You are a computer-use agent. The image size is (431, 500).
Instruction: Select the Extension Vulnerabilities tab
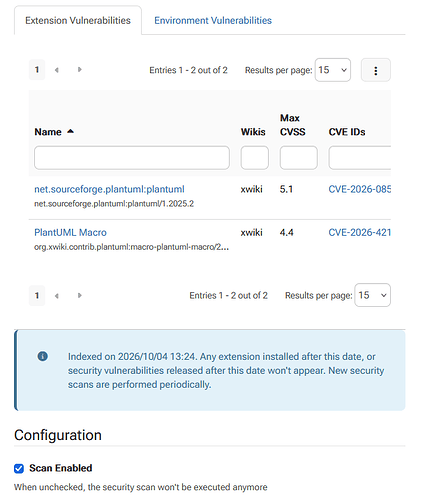78,20
